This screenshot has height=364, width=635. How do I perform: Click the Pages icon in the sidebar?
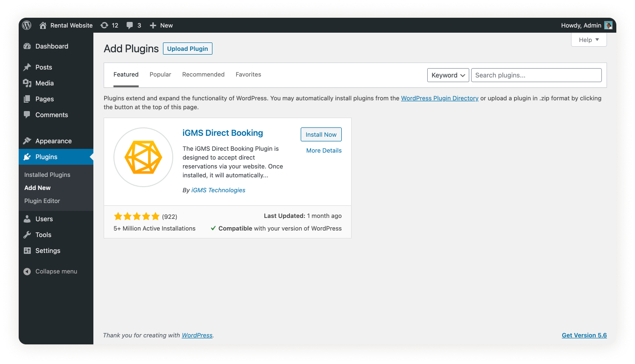pyautogui.click(x=27, y=99)
